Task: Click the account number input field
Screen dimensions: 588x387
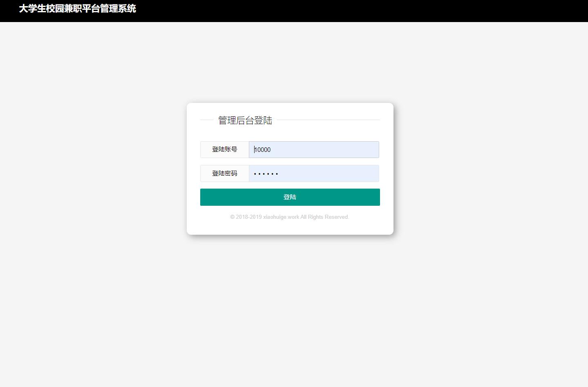Action: [313, 149]
